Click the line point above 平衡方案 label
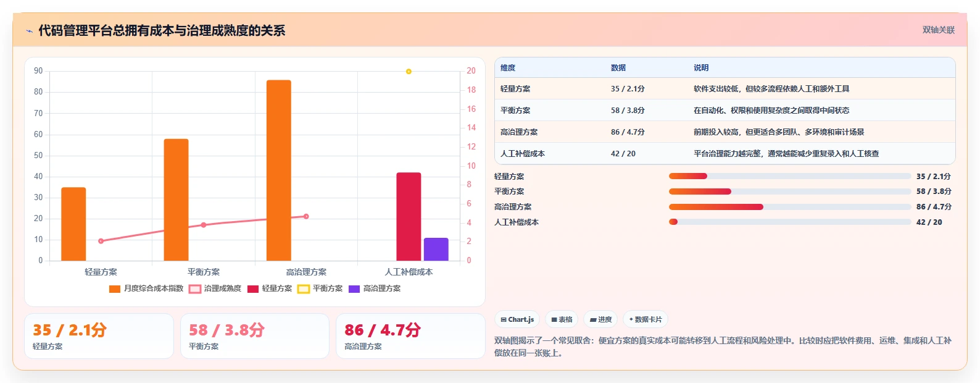 [204, 225]
